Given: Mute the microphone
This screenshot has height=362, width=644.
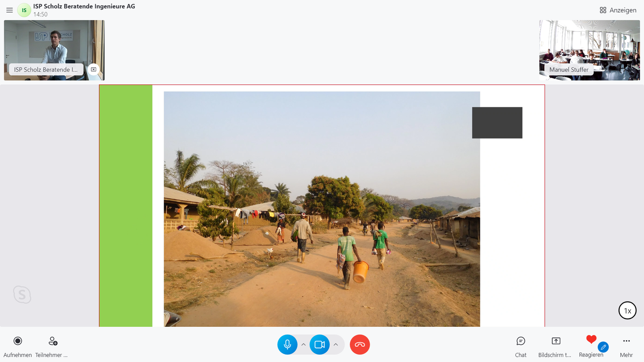Looking at the screenshot, I should (x=288, y=344).
